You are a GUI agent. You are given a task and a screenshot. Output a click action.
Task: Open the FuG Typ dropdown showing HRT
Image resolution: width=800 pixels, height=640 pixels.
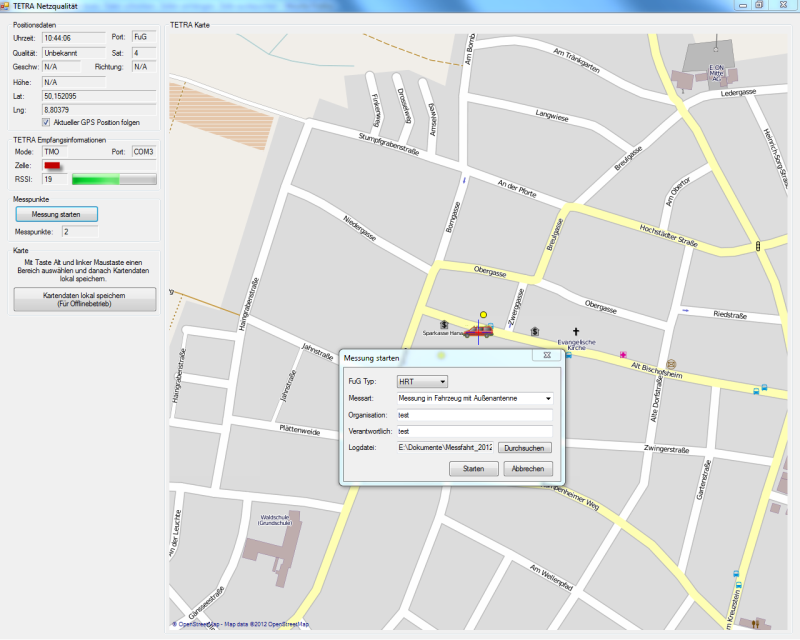click(422, 381)
